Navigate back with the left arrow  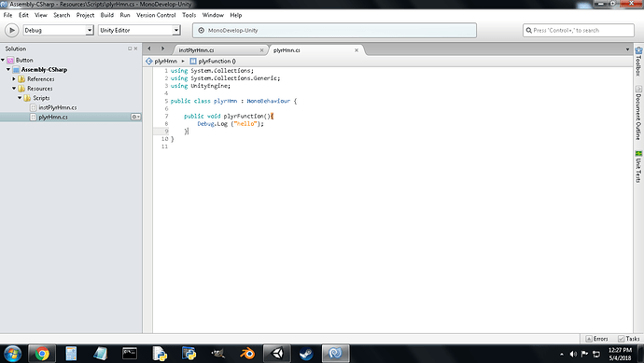[x=149, y=49]
